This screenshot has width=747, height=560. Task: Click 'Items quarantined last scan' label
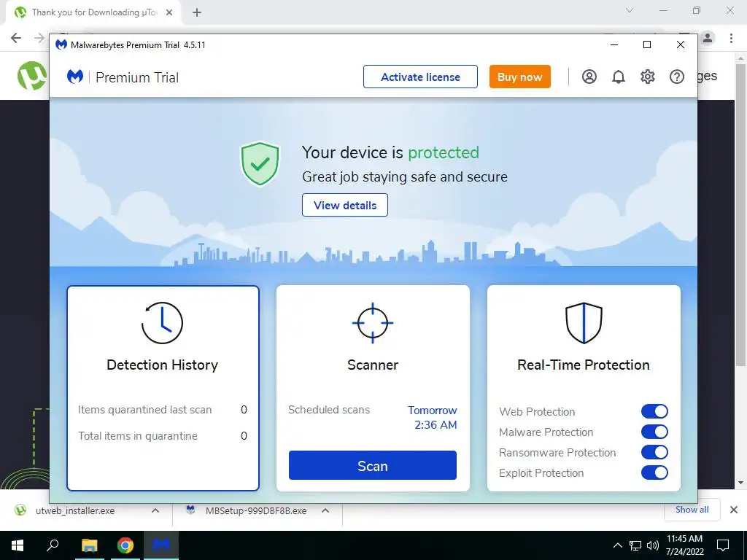coord(145,410)
